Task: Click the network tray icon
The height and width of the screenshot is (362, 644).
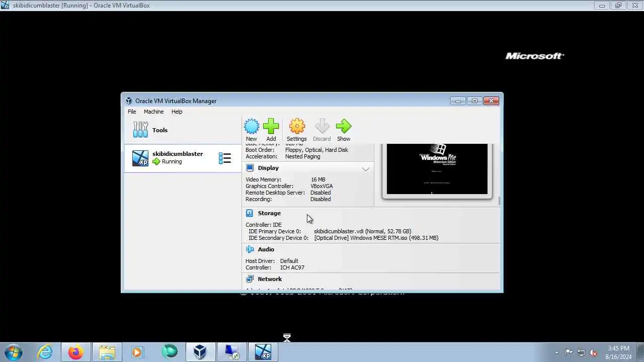Action: click(581, 352)
